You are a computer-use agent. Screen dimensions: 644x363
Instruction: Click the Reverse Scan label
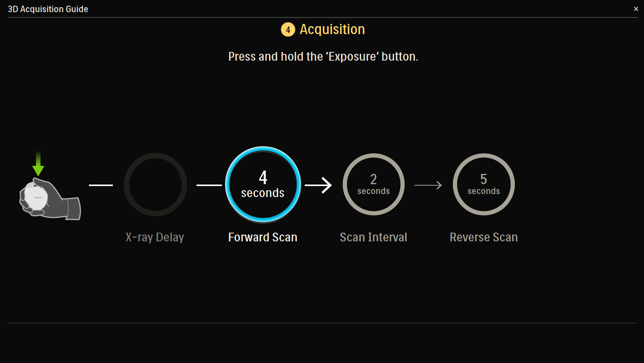483,237
